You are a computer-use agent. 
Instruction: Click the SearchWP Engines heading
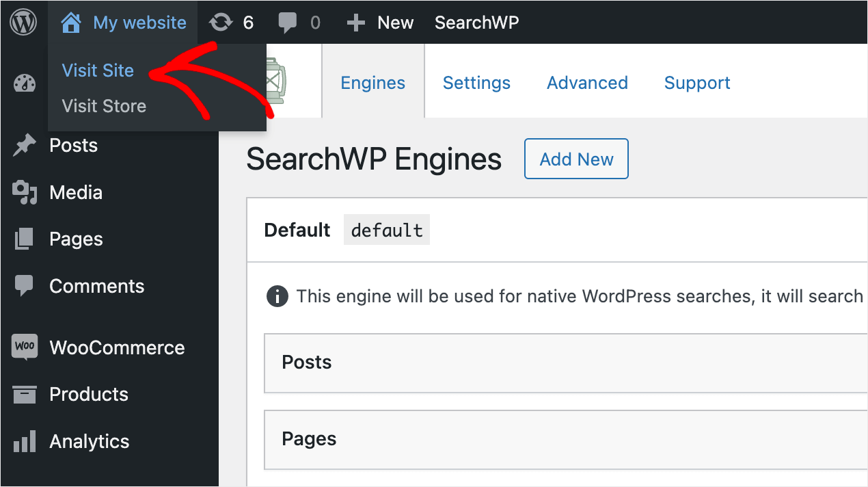point(374,159)
